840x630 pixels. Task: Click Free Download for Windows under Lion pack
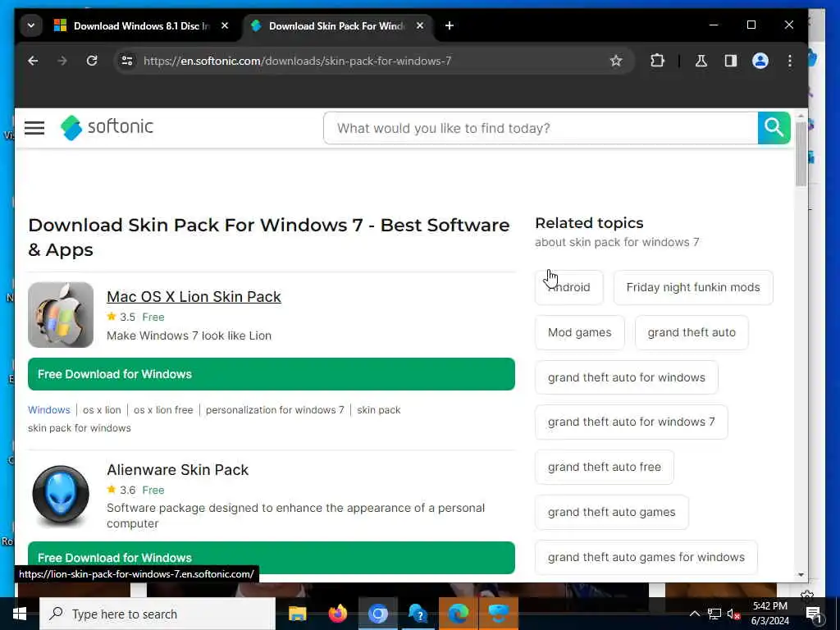(271, 374)
